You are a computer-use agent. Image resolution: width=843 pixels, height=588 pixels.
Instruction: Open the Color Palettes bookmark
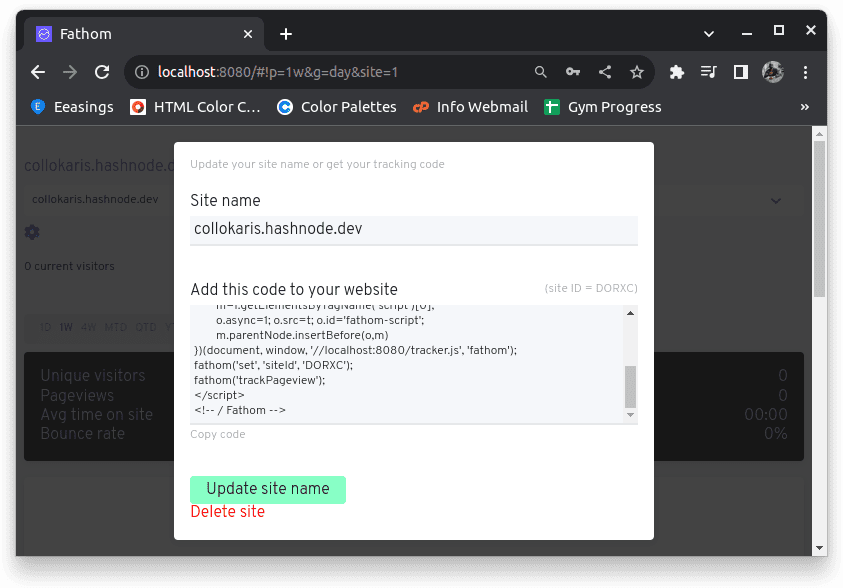pyautogui.click(x=337, y=107)
